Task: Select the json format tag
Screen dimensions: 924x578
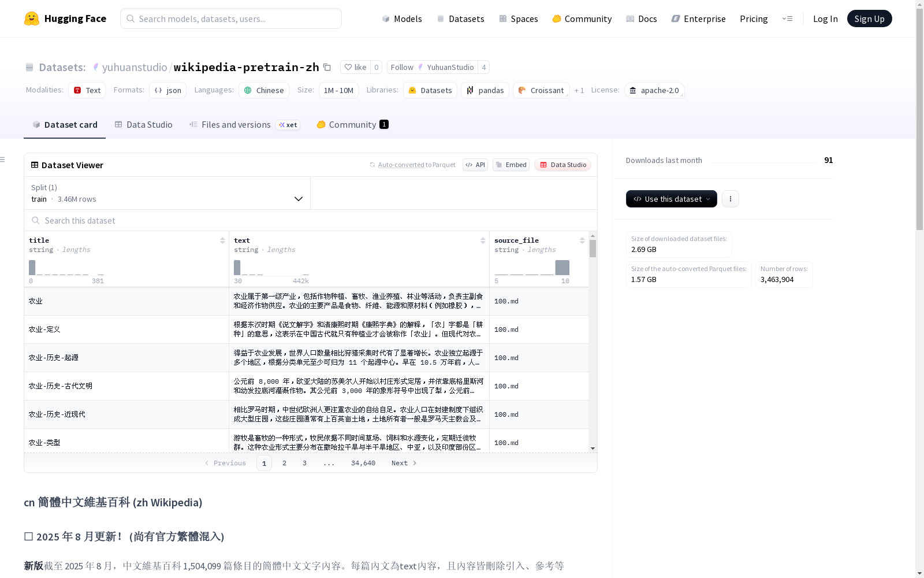Action: pyautogui.click(x=167, y=90)
